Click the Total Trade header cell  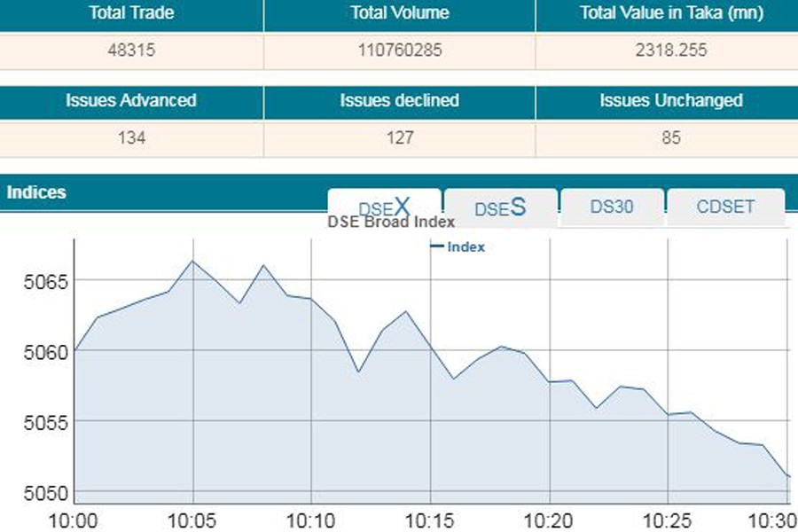point(131,13)
